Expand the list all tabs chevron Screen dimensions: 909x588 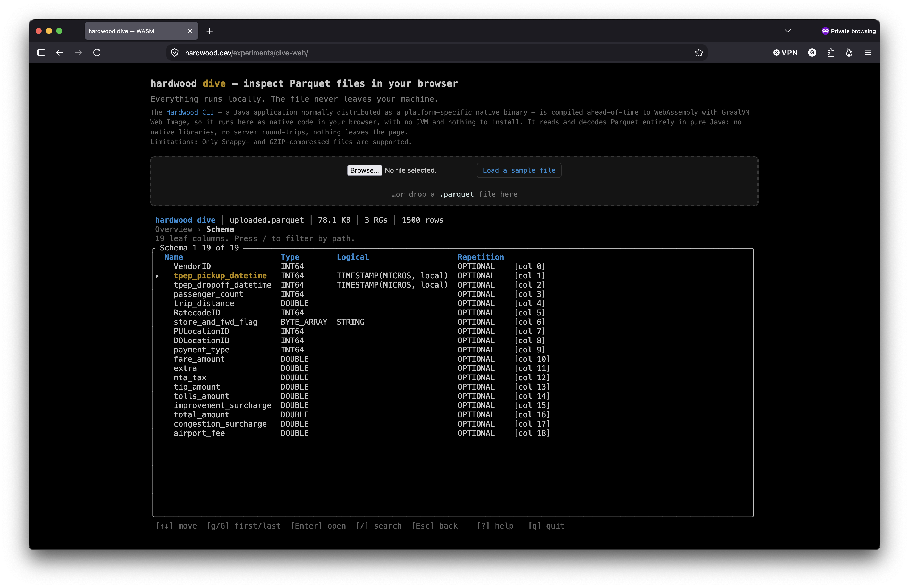tap(788, 31)
